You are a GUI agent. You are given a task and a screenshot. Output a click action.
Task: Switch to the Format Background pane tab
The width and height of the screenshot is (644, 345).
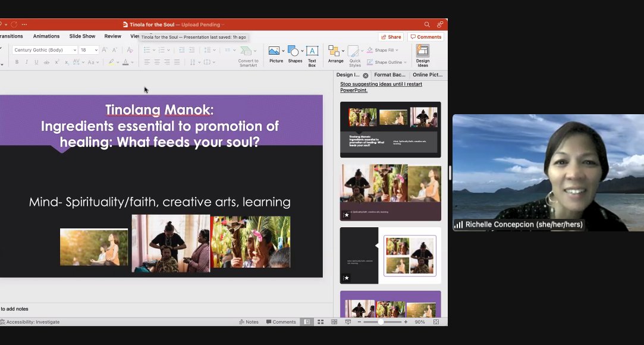click(x=389, y=75)
